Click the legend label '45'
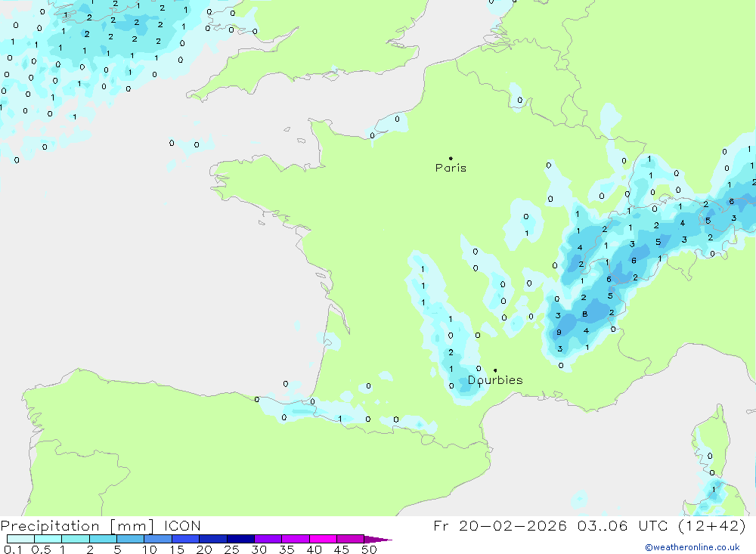756x554 pixels. tap(342, 549)
